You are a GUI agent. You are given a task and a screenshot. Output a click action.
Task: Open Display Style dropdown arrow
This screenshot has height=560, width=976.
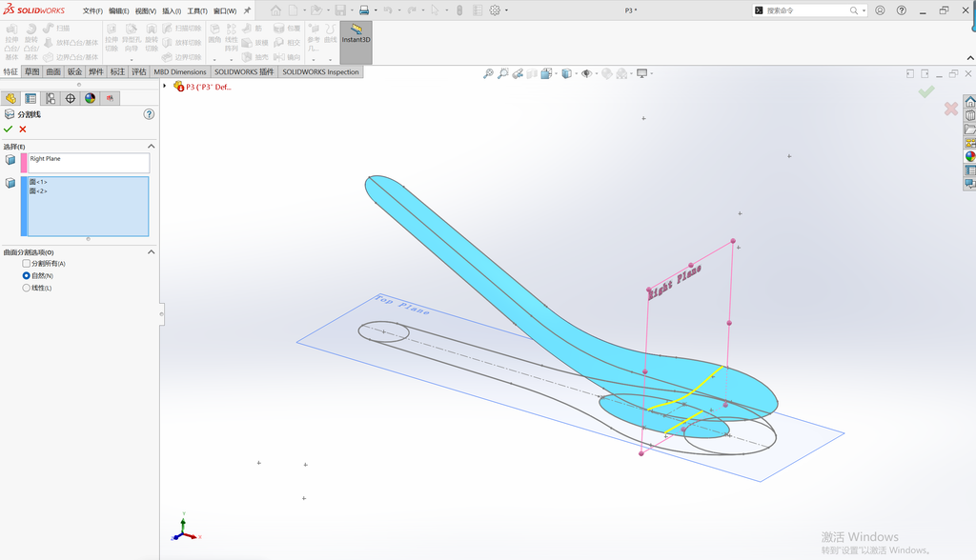click(x=576, y=73)
